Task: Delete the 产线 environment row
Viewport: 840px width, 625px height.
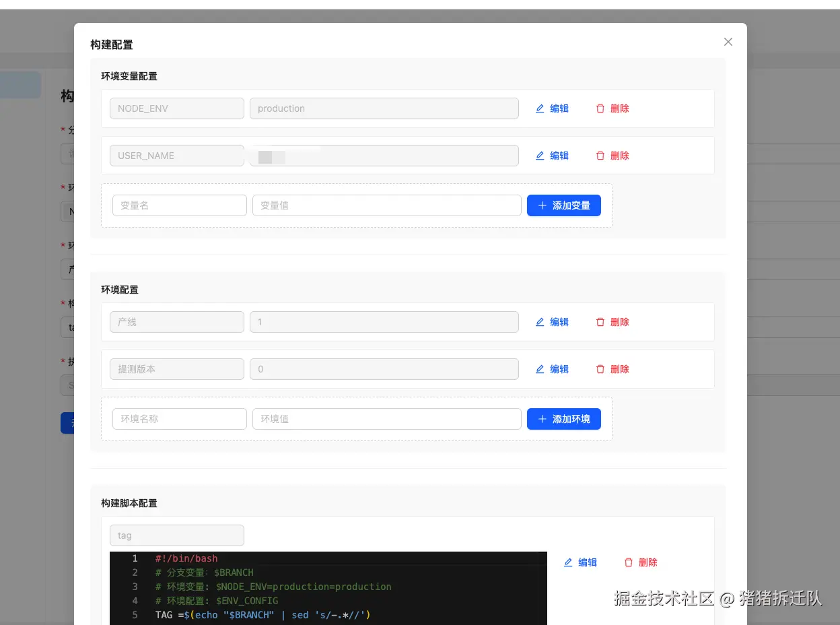Action: click(612, 322)
